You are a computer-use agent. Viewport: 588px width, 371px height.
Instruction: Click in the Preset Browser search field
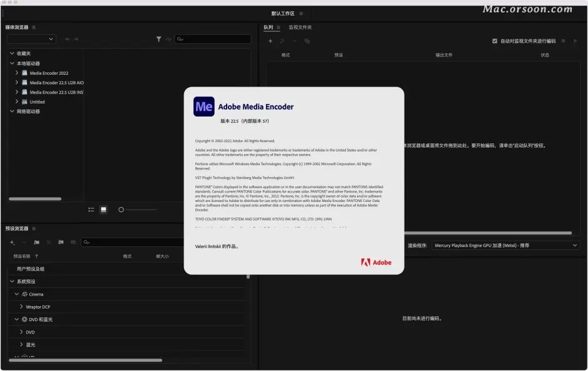(132, 243)
